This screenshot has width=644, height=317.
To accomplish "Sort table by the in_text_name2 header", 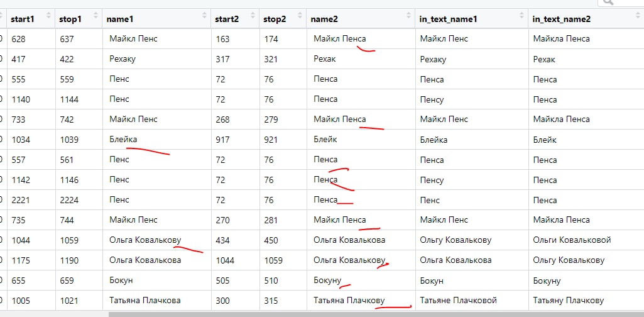I will [x=561, y=19].
